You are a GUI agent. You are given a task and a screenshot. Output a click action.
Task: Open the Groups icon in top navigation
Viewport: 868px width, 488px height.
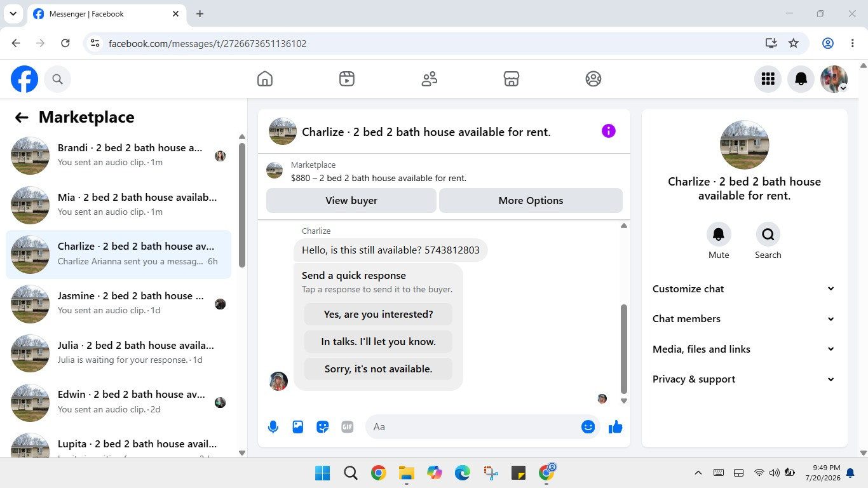[593, 79]
